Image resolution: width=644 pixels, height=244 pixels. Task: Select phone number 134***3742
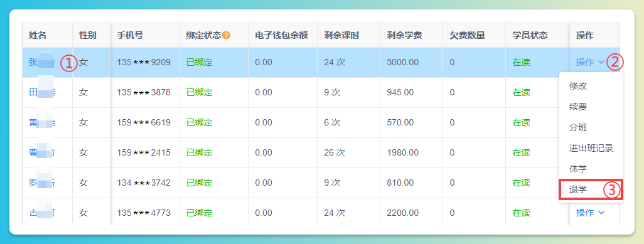click(144, 183)
